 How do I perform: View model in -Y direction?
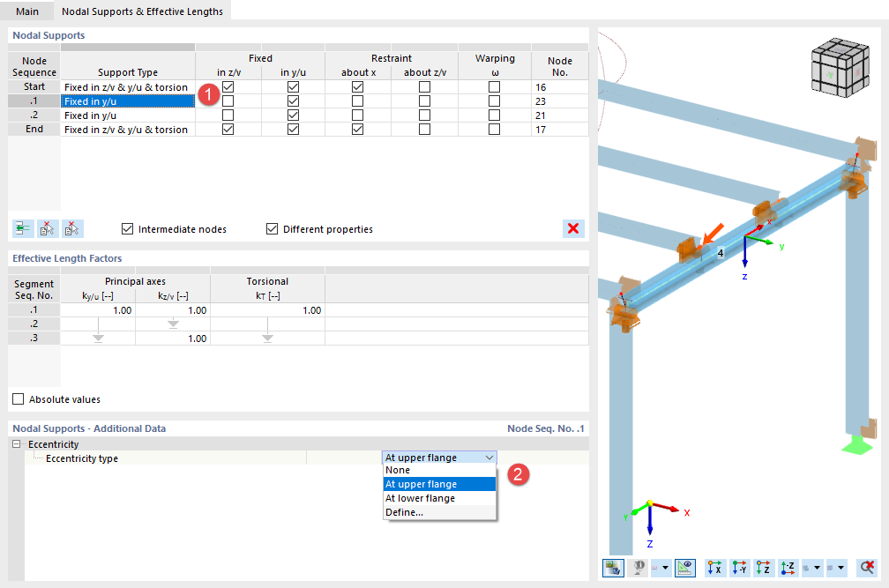click(739, 568)
